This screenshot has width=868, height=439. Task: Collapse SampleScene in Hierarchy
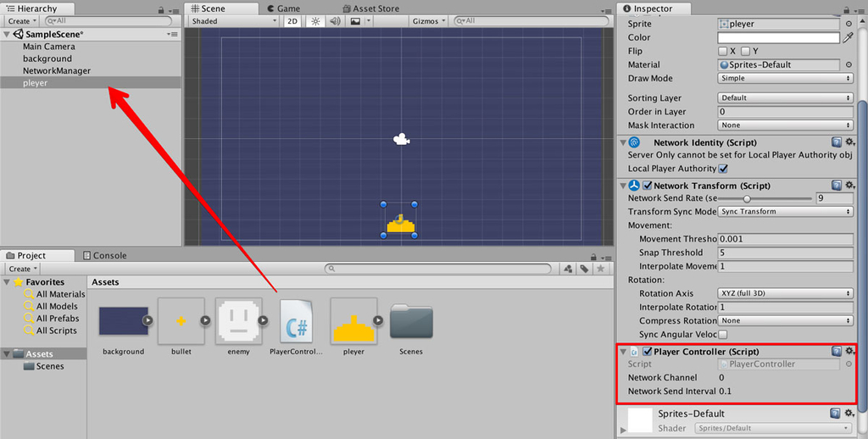pos(7,34)
